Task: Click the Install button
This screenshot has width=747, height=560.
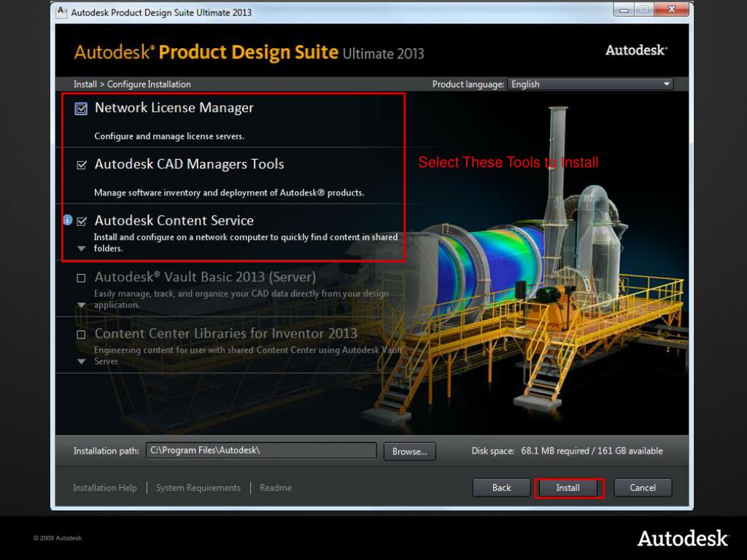Action: tap(568, 488)
